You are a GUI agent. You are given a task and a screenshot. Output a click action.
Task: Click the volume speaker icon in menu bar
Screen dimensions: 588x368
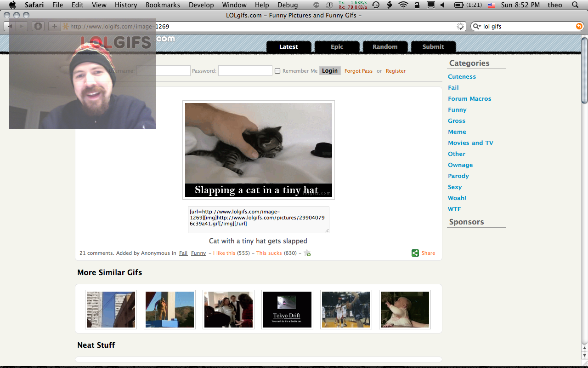[442, 5]
